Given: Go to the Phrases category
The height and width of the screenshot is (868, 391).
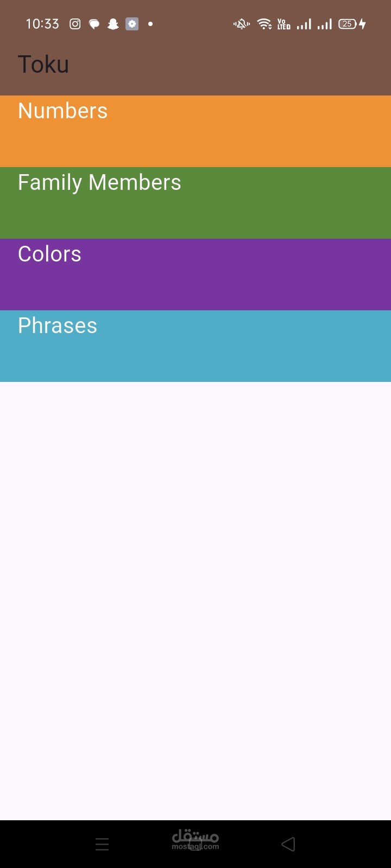Looking at the screenshot, I should (195, 346).
